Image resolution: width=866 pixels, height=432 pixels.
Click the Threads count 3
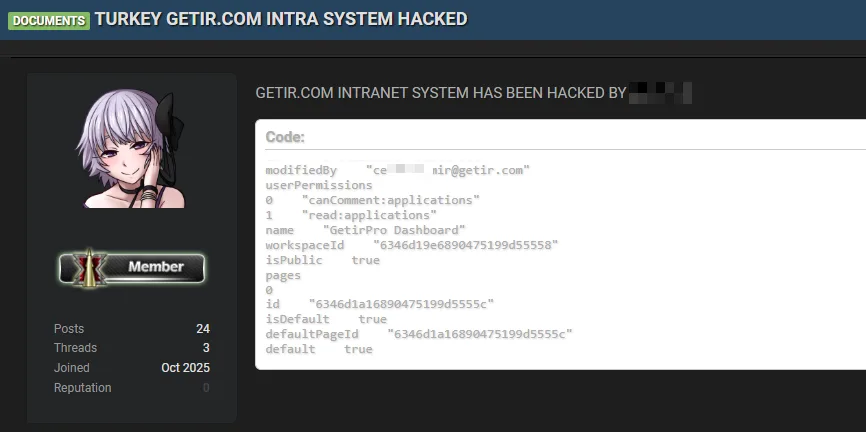(206, 348)
